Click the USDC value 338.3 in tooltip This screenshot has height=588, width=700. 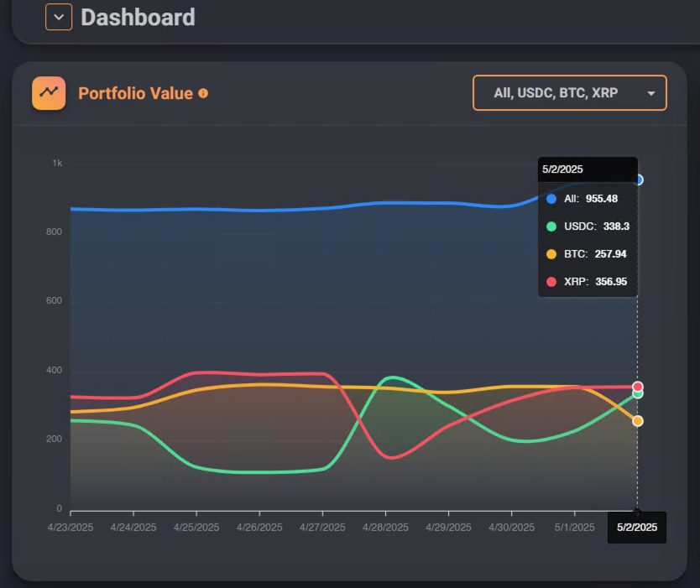point(616,226)
